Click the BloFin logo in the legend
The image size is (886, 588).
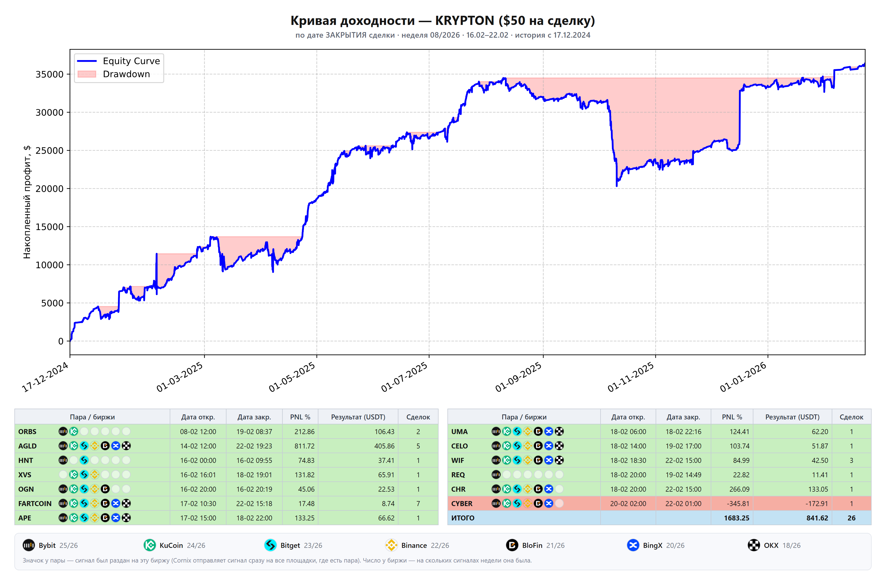pyautogui.click(x=512, y=545)
